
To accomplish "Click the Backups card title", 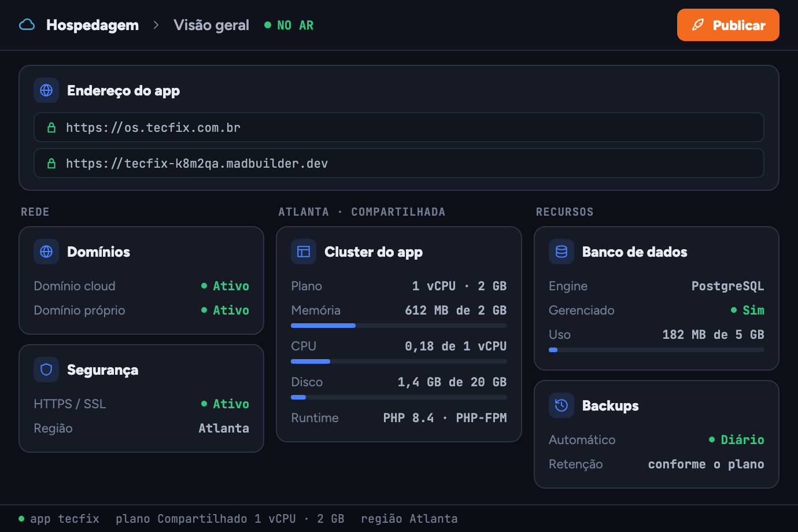I will (x=611, y=405).
